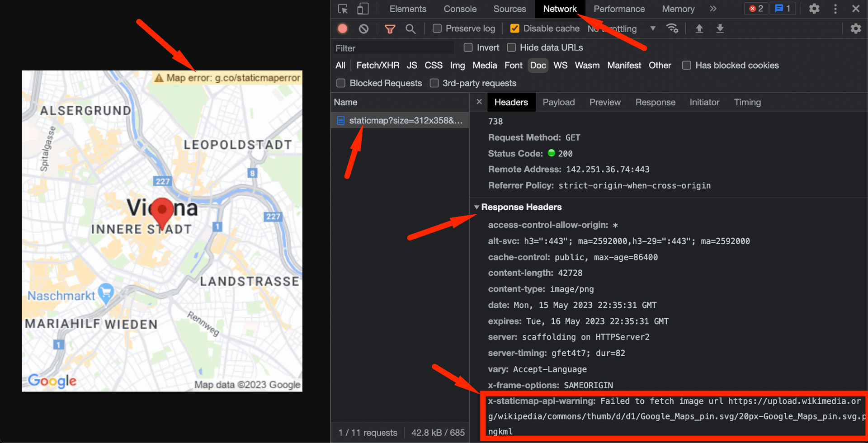Open the Memory tab

[x=678, y=9]
